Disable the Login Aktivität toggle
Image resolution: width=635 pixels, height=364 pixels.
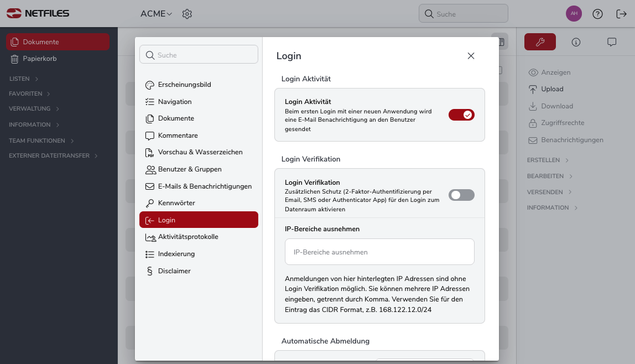pyautogui.click(x=461, y=115)
